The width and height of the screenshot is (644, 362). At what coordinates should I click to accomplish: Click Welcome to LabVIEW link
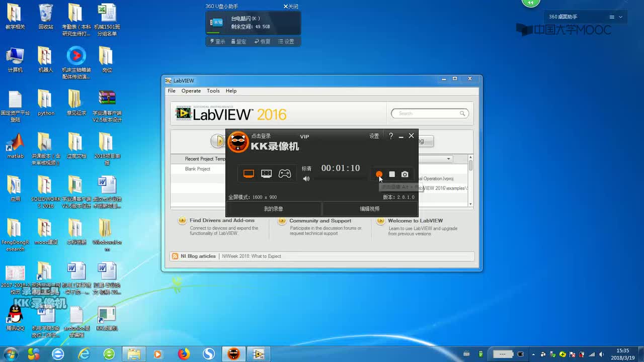click(x=415, y=221)
